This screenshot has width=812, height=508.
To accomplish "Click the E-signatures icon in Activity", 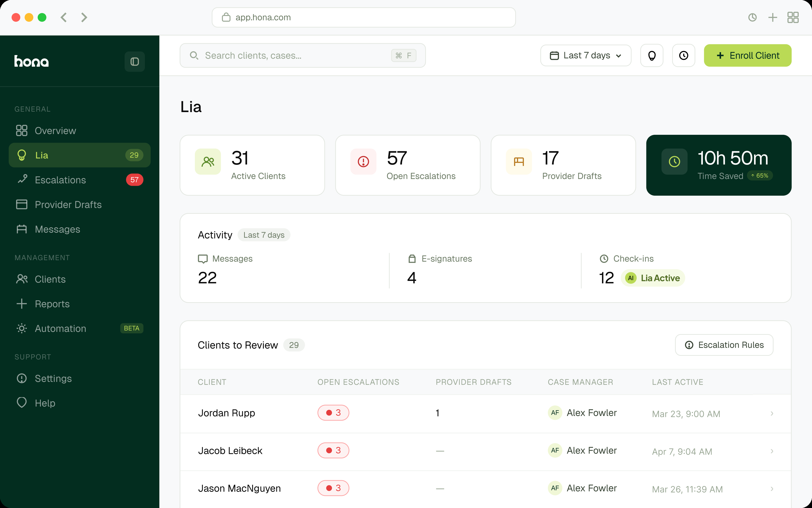I will pos(412,259).
